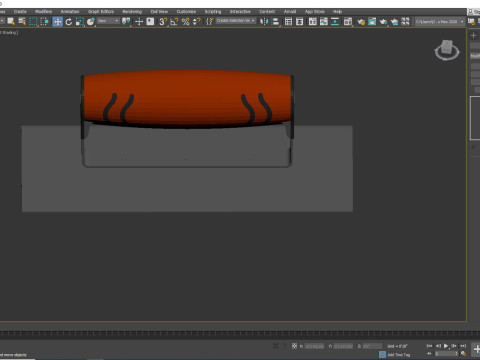Click the ViewCube in viewport
Viewport: 480px width, 360px height.
pyautogui.click(x=447, y=50)
